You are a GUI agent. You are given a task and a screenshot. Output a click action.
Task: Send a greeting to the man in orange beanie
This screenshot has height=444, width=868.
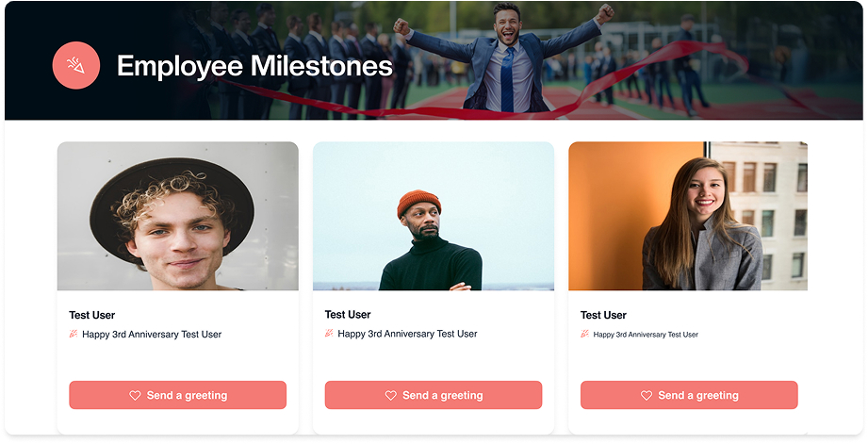[434, 395]
